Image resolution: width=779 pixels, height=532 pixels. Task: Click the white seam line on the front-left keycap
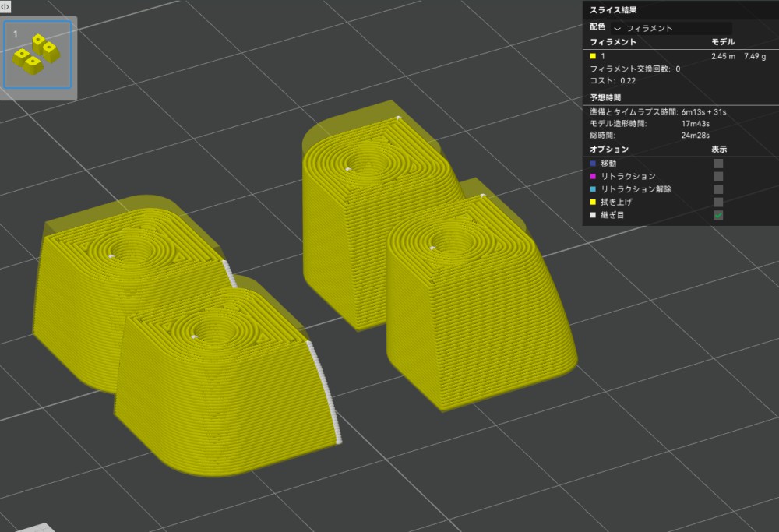coord(326,389)
